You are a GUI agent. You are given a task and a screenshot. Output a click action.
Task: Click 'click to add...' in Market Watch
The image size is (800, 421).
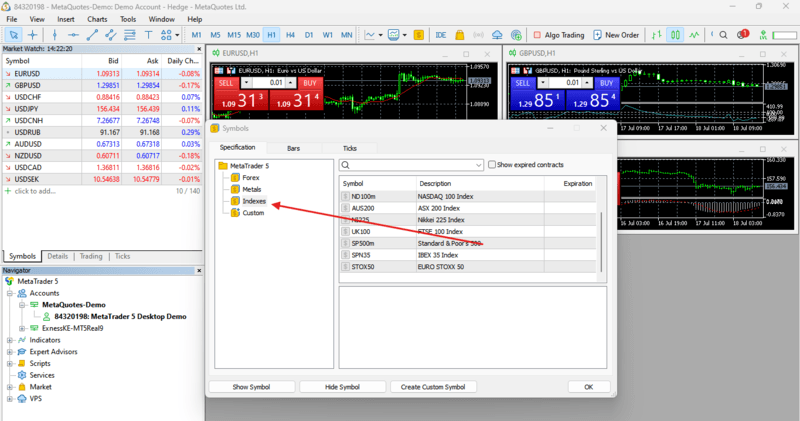(35, 191)
